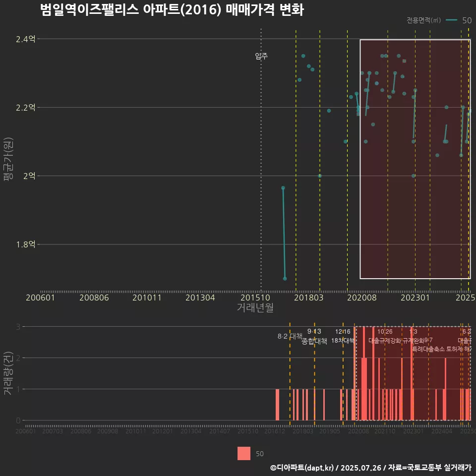The width and height of the screenshot is (476, 476).
Task: Click the 201803 label on the price chart axis
Action: pos(309,297)
